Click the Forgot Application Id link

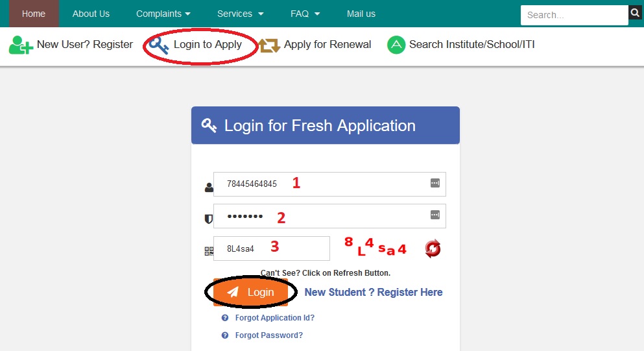point(274,318)
